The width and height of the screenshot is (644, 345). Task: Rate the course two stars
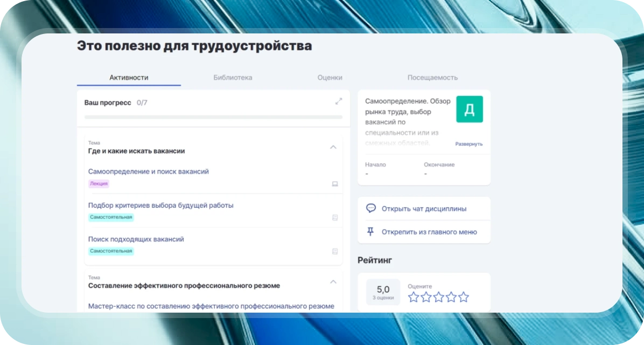click(x=426, y=297)
